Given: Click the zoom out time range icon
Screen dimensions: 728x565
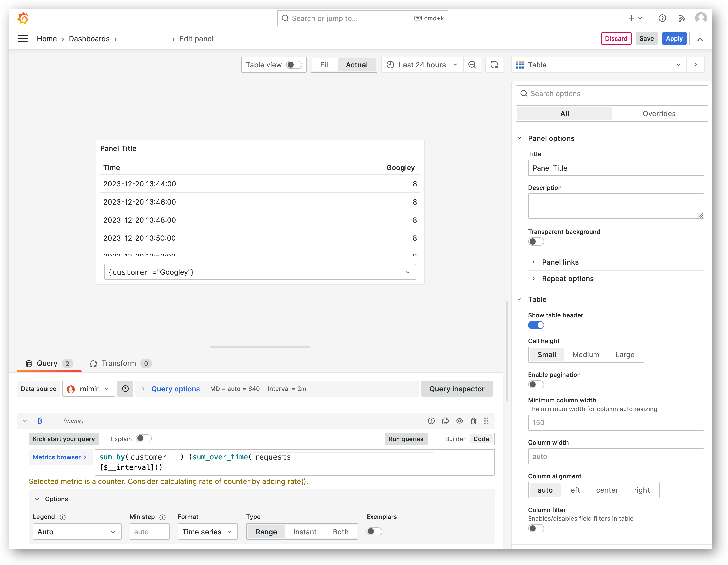Looking at the screenshot, I should [472, 65].
